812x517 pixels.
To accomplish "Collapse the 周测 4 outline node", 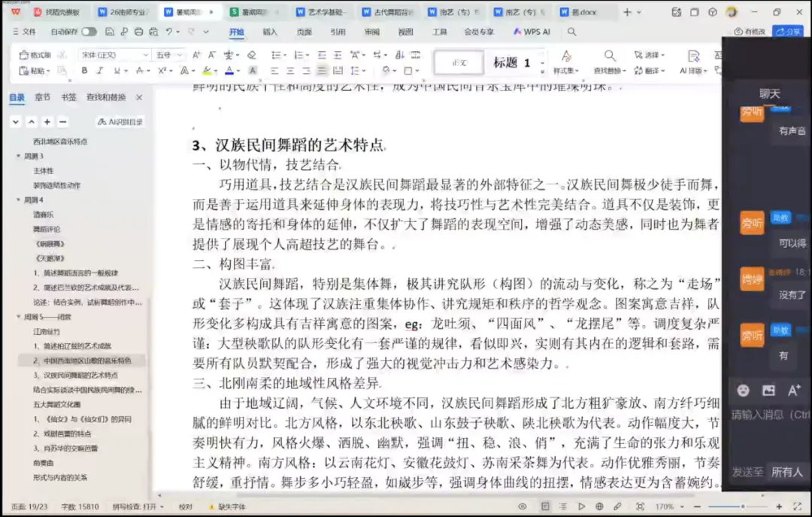I will point(19,199).
